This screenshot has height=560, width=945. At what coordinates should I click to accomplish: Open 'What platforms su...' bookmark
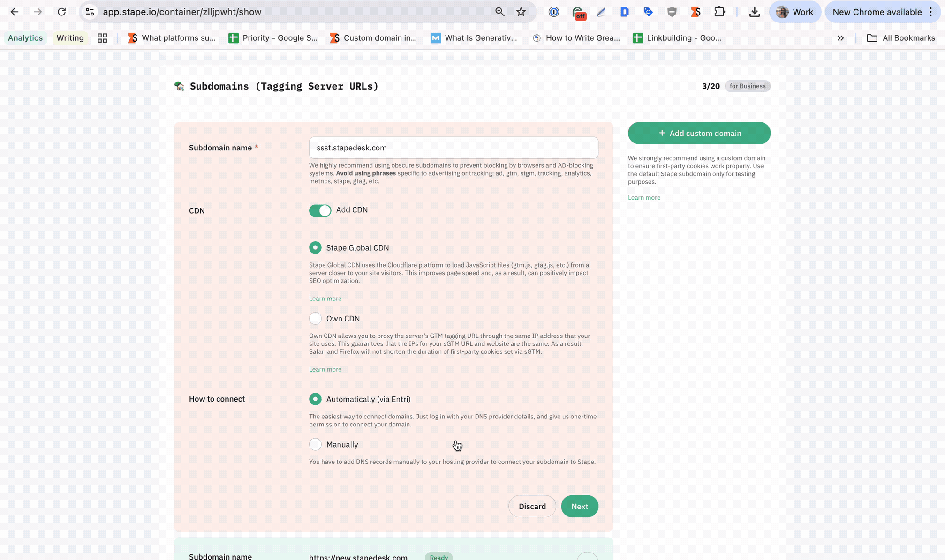(x=172, y=38)
